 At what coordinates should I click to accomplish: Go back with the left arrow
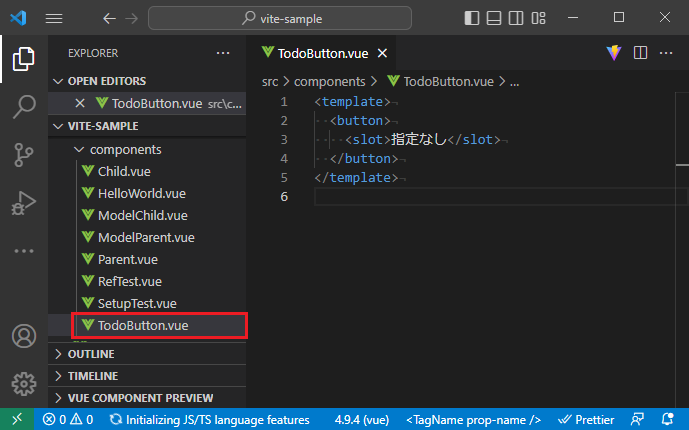(109, 18)
